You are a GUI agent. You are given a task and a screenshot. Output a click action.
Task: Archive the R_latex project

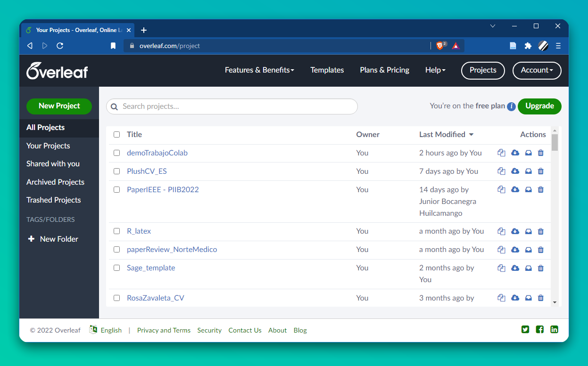[x=529, y=231]
